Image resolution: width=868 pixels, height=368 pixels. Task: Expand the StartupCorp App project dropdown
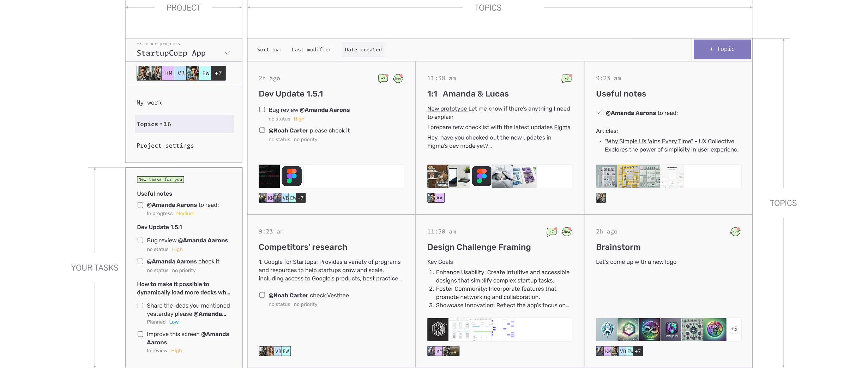[227, 53]
